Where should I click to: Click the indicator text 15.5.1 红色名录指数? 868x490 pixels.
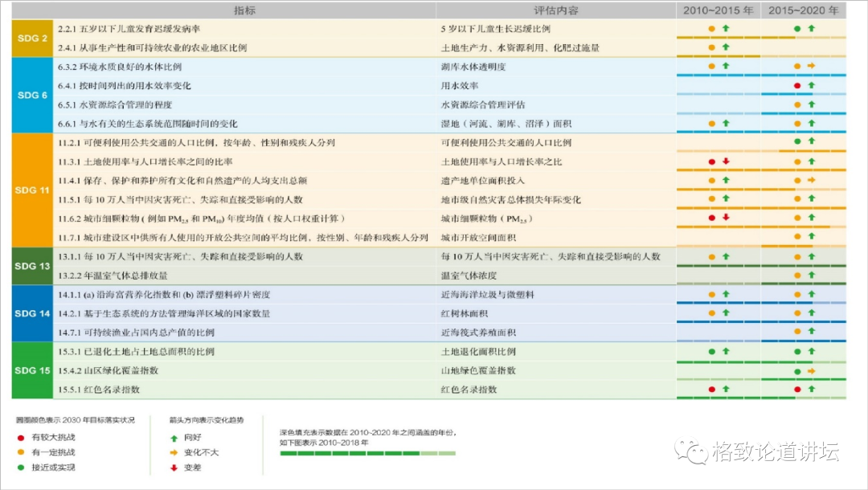pos(99,390)
